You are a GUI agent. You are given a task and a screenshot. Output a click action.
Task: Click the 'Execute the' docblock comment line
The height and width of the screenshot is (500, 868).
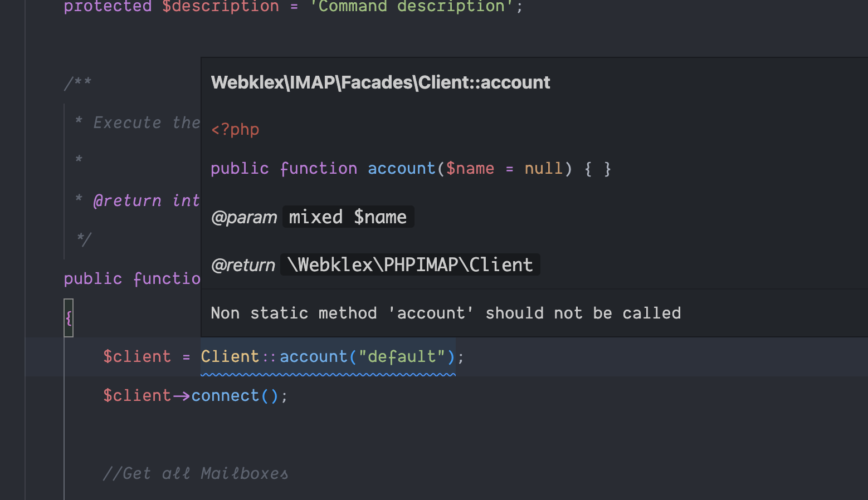tap(147, 122)
